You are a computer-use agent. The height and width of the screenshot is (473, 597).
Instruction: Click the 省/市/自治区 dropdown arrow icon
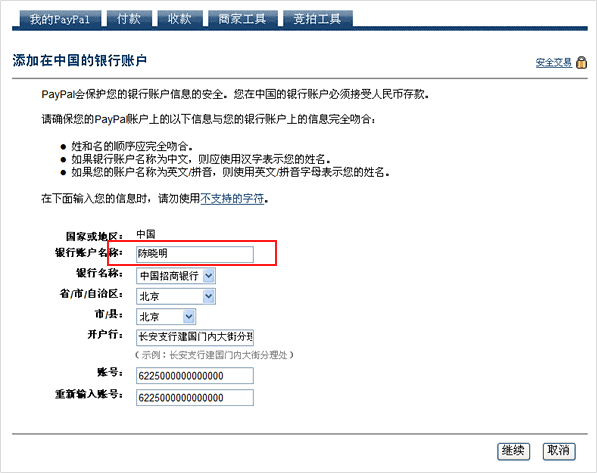(x=209, y=296)
